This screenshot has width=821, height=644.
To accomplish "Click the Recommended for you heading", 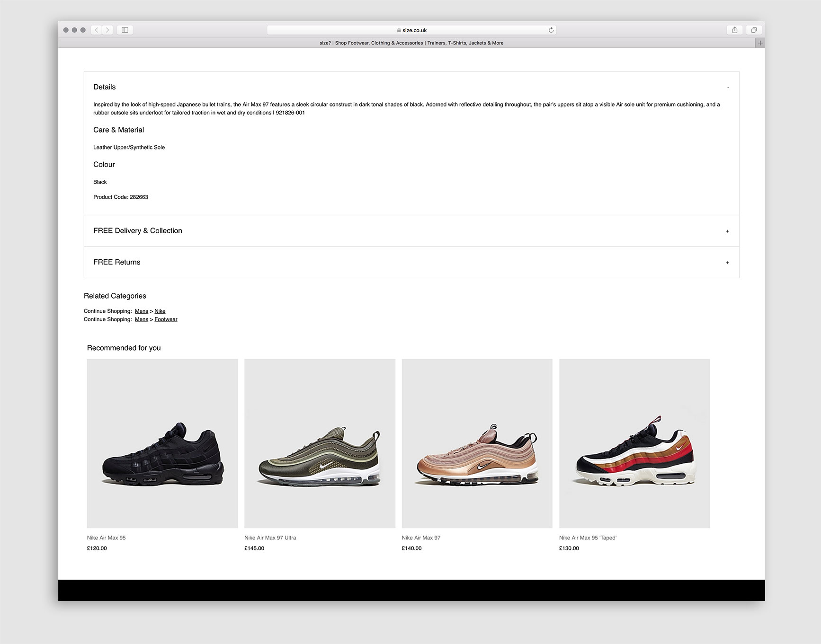I will tap(124, 348).
